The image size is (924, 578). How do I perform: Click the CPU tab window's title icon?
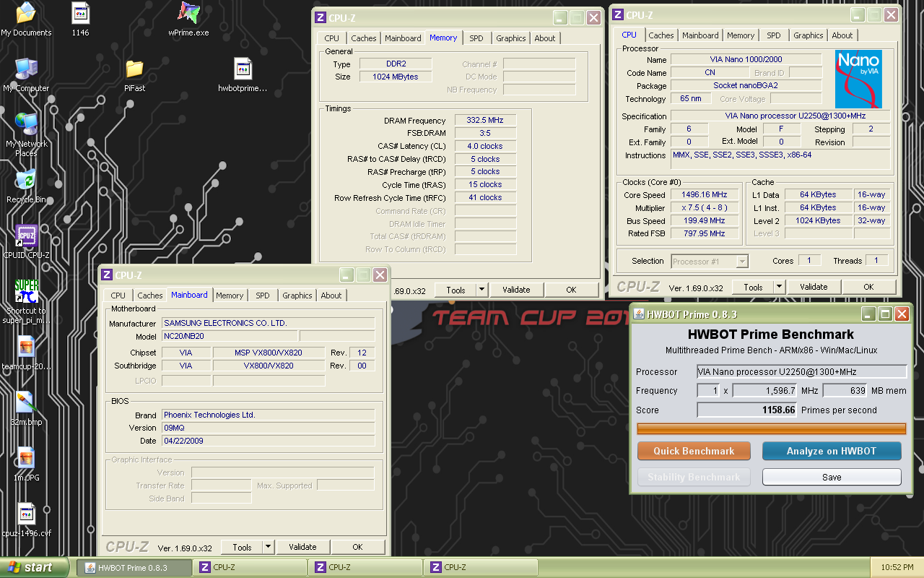pyautogui.click(x=618, y=15)
